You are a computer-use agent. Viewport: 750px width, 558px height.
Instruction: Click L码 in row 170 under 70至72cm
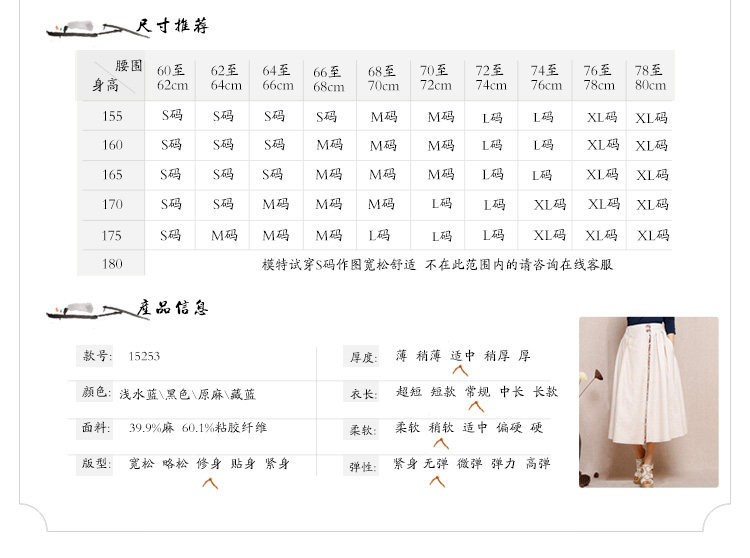click(441, 204)
